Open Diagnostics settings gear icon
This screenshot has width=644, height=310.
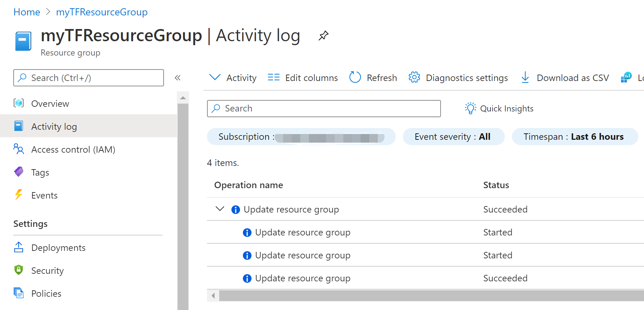click(414, 77)
